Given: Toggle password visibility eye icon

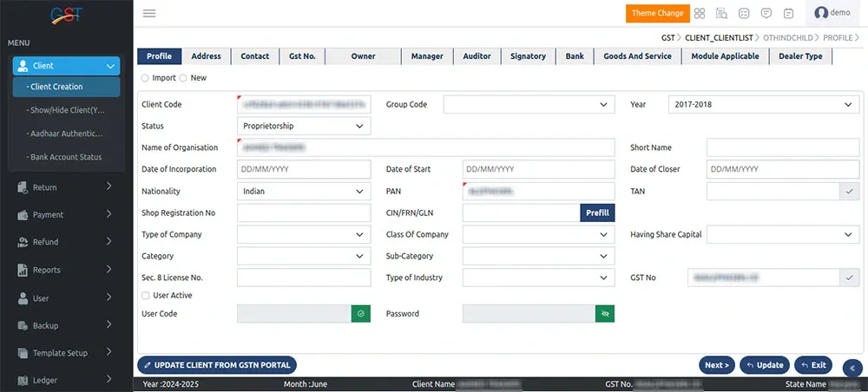Looking at the screenshot, I should point(605,313).
